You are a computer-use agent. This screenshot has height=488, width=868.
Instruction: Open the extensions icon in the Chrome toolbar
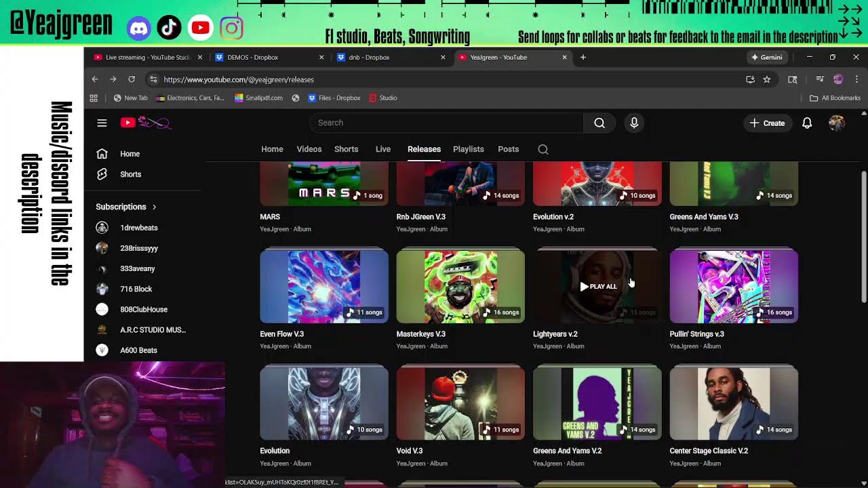click(x=792, y=79)
